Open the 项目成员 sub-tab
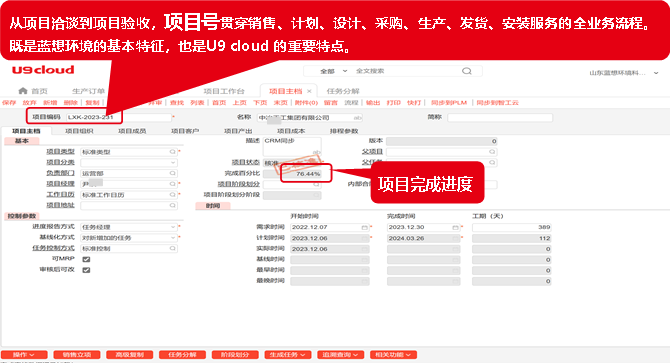671x364 pixels. (132, 131)
